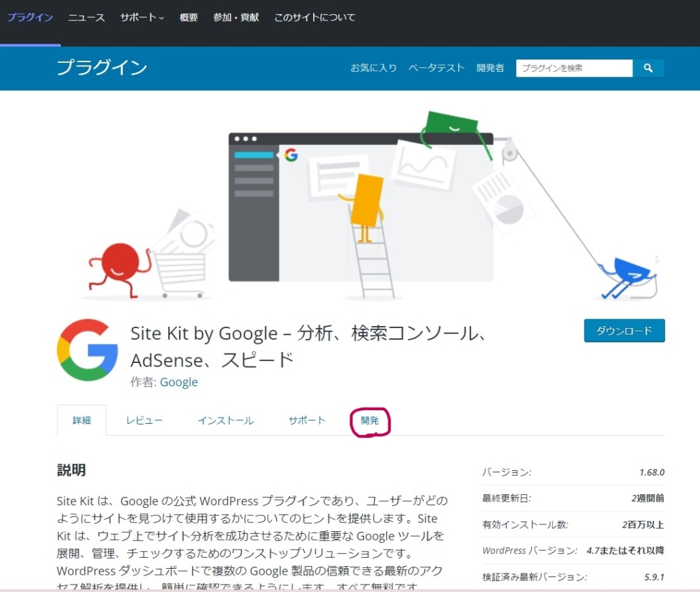Switch to the インストール tab
The width and height of the screenshot is (700, 592).
point(226,420)
